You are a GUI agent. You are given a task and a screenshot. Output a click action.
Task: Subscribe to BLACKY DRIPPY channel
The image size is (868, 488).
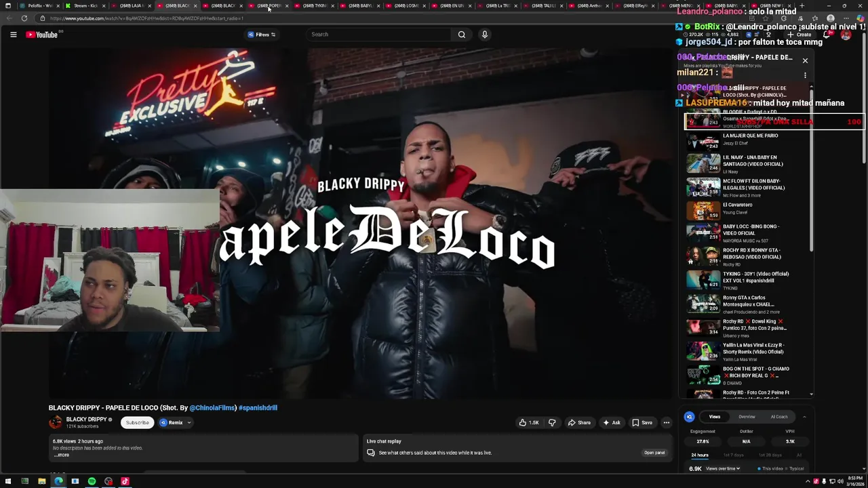click(137, 423)
